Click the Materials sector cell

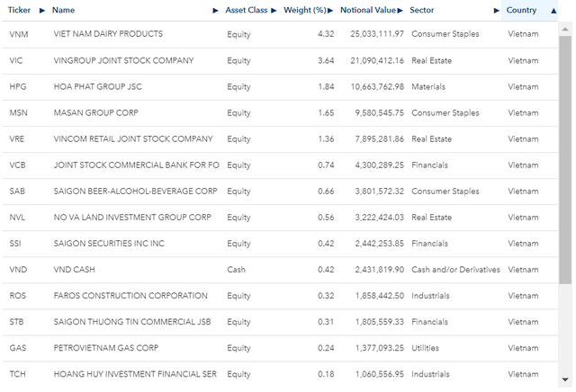pyautogui.click(x=428, y=86)
